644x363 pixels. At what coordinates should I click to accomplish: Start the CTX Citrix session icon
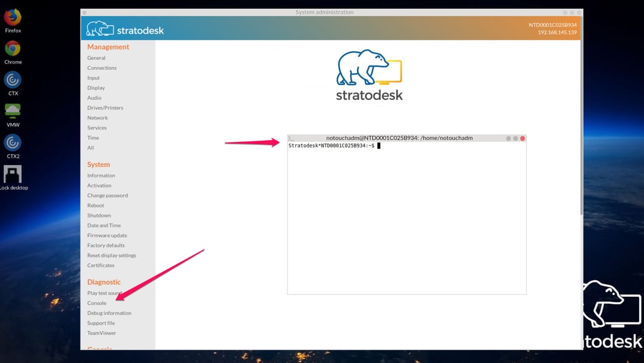(12, 80)
